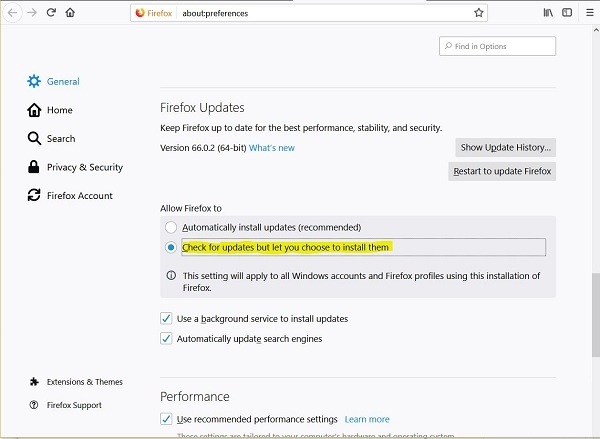The height and width of the screenshot is (439, 600).
Task: Click the reload page icon
Action: click(x=50, y=13)
